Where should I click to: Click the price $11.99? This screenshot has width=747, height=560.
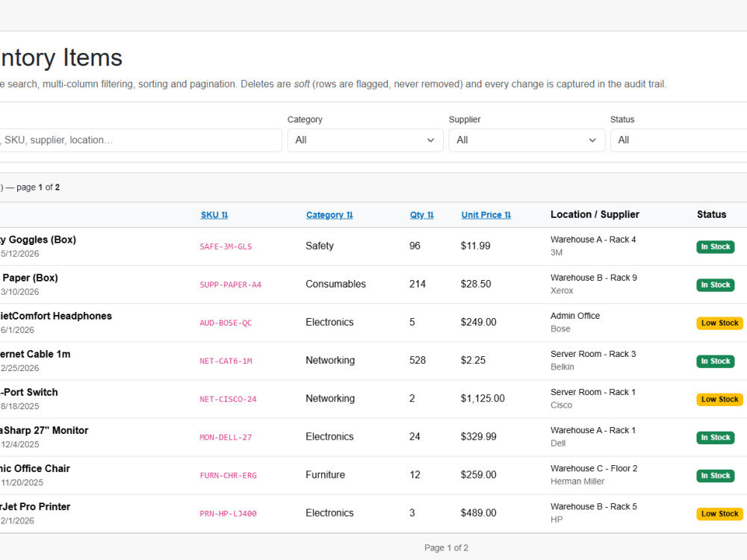pos(475,246)
